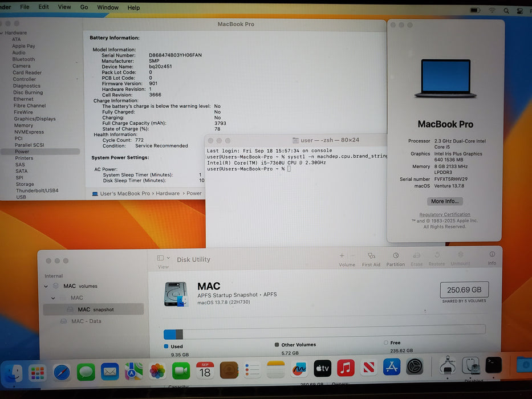Open the Apple TV app in the Dock

pyautogui.click(x=322, y=368)
